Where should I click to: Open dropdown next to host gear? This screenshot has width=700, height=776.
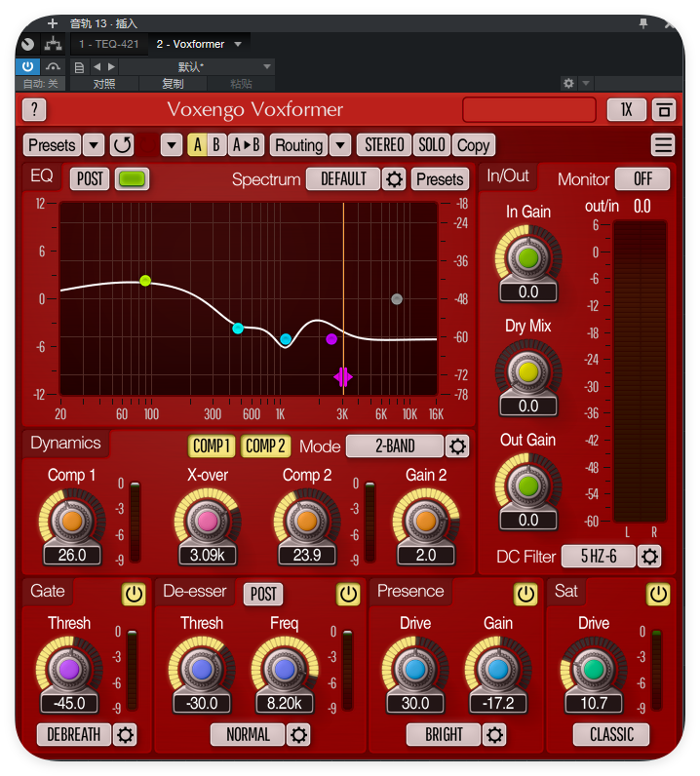[586, 83]
